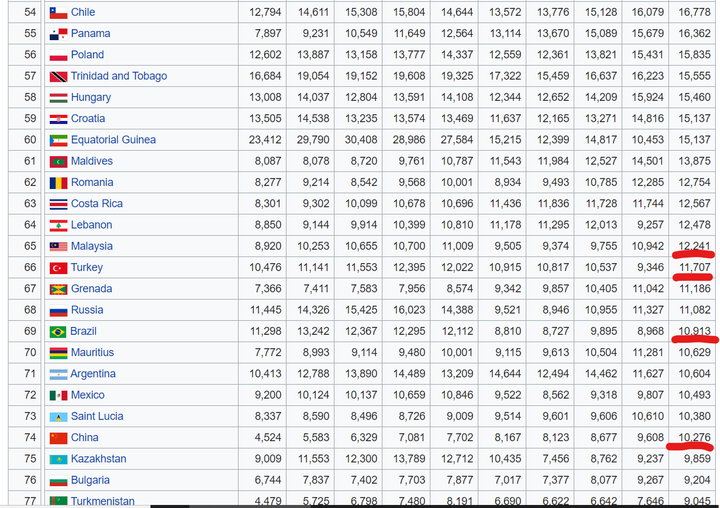This screenshot has width=720, height=508.
Task: Open the Romania country link
Action: click(x=92, y=182)
